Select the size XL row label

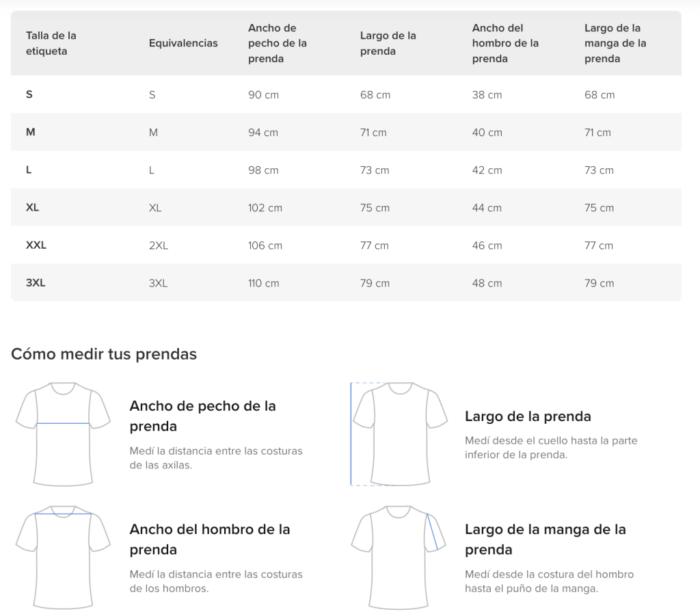coord(32,207)
